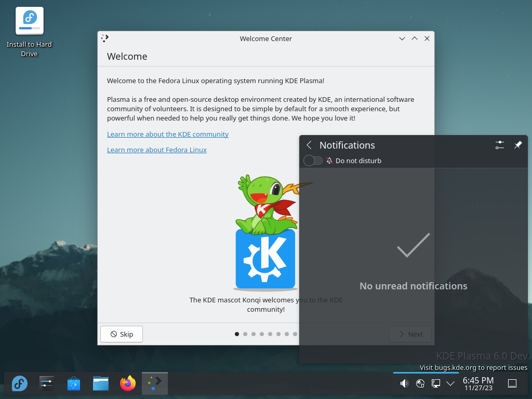Click the Skip button
Screen dimensions: 532x399
pyautogui.click(x=122, y=334)
